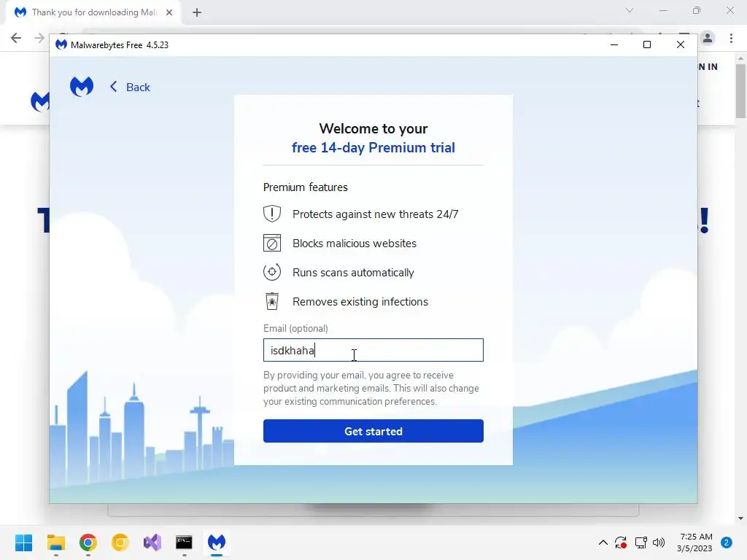This screenshot has width=747, height=560.
Task: Click the automatic scan target icon
Action: [x=272, y=273]
